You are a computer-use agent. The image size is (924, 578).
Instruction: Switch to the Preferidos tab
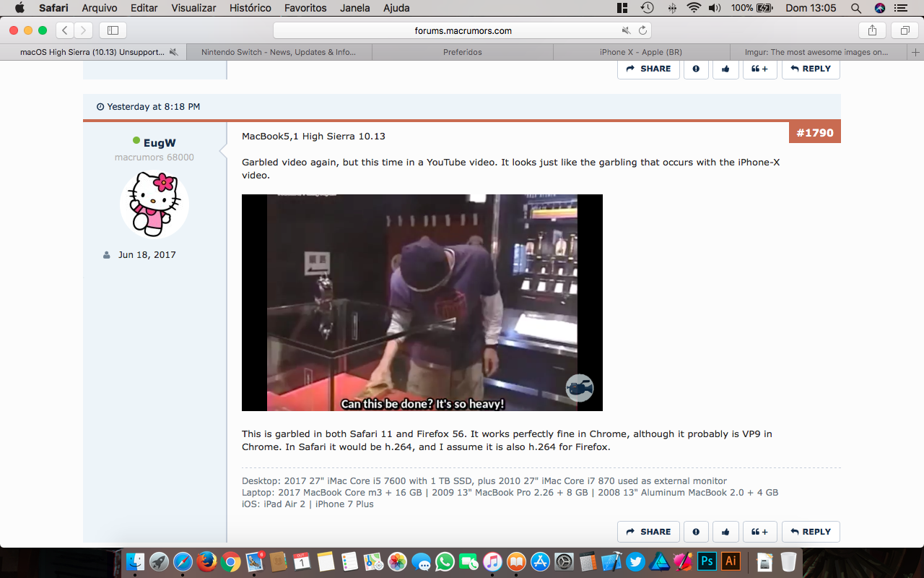[x=463, y=52]
